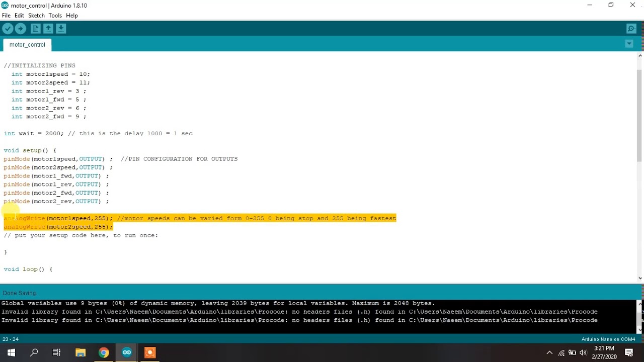Screen dimensions: 644x362
Task: Click the editor scroll down arrow
Action: click(x=640, y=278)
